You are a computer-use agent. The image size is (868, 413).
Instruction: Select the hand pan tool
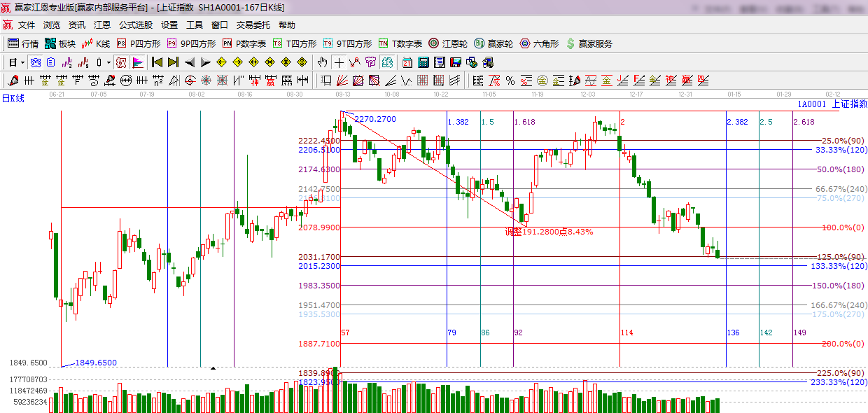point(322,62)
